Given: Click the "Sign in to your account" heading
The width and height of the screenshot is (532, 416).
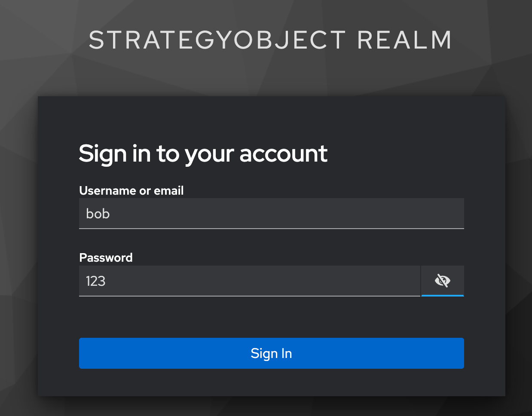Looking at the screenshot, I should (x=203, y=153).
